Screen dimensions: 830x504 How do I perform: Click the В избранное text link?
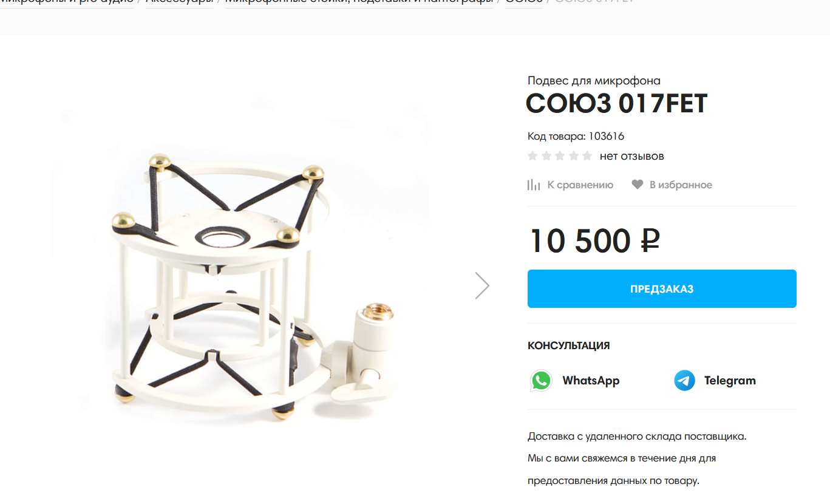click(x=681, y=185)
